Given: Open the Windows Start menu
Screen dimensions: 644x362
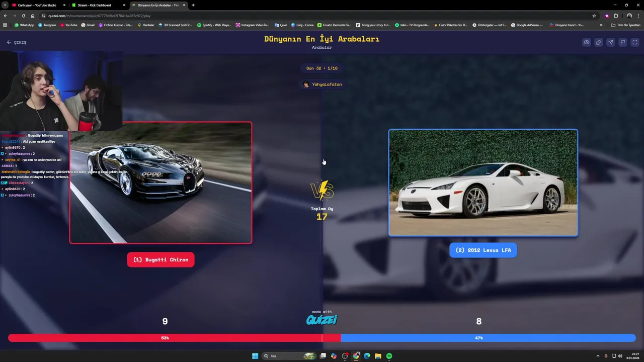Looking at the screenshot, I should 255,356.
